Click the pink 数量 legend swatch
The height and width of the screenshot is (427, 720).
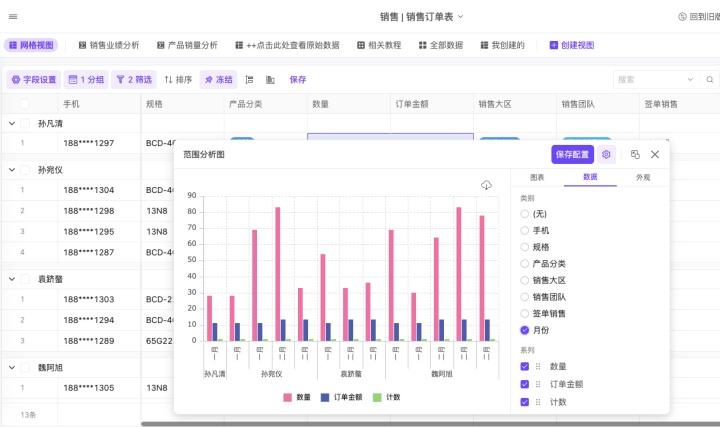point(289,397)
